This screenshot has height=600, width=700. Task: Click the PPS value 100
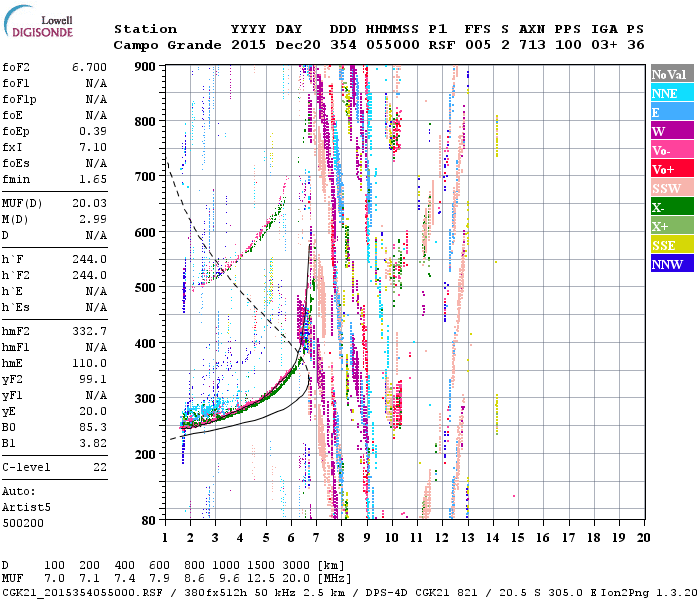click(568, 45)
